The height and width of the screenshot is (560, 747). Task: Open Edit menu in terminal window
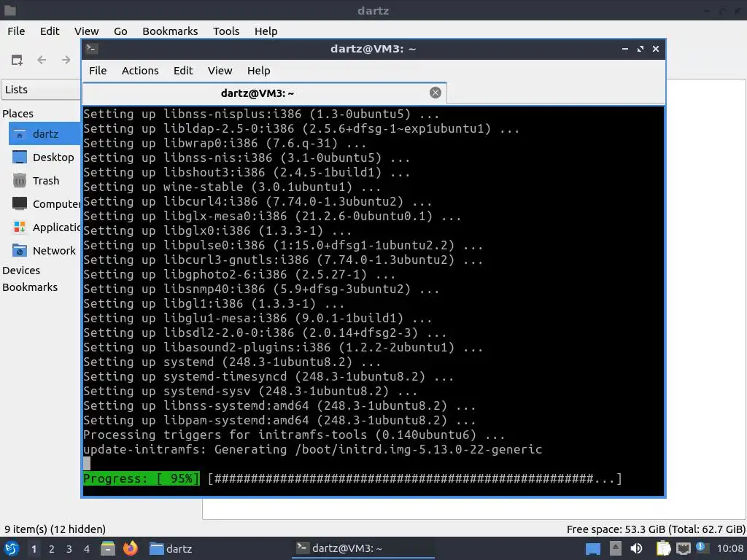[x=183, y=71]
